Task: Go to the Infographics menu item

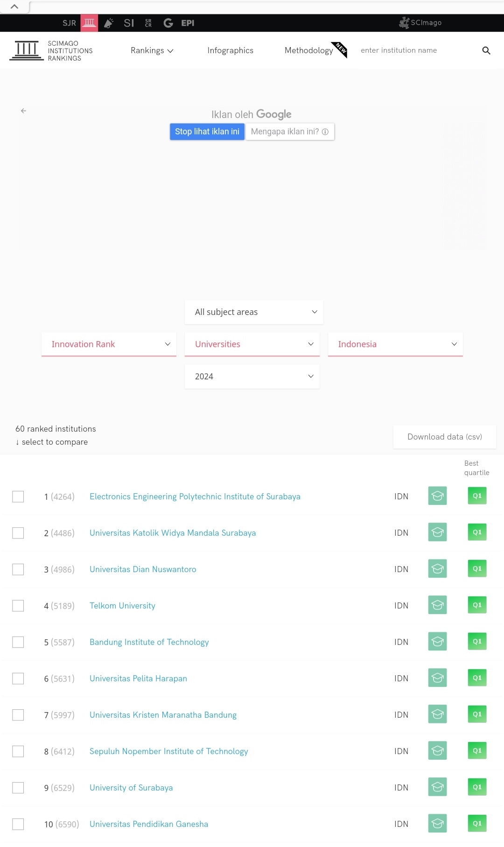Action: click(230, 50)
